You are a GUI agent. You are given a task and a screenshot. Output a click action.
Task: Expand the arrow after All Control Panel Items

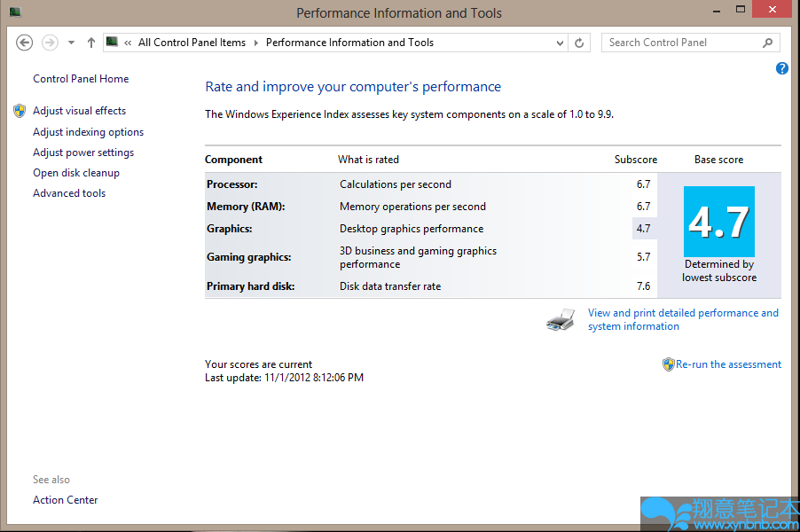256,43
